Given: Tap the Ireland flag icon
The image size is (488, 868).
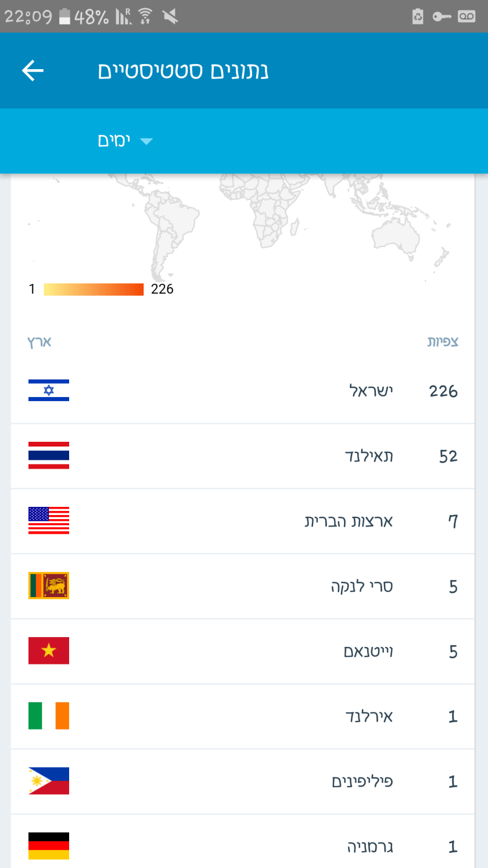Looking at the screenshot, I should pos(49,716).
